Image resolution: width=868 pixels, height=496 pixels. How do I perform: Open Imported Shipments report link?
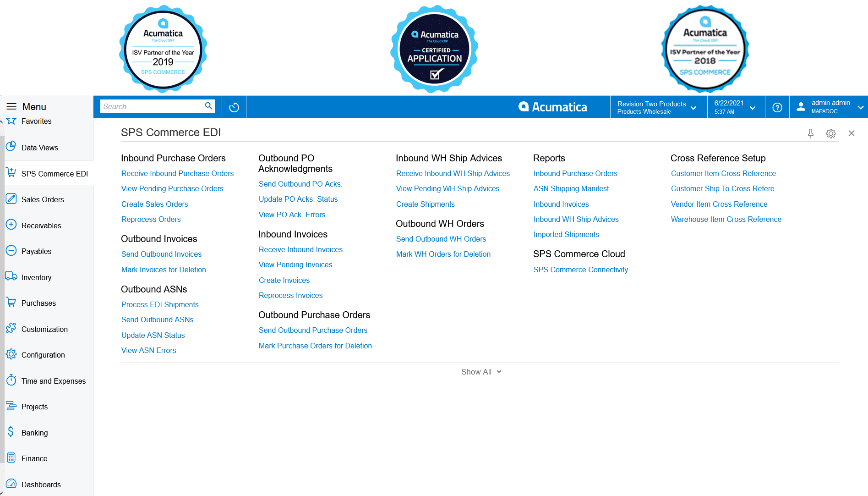pyautogui.click(x=566, y=234)
